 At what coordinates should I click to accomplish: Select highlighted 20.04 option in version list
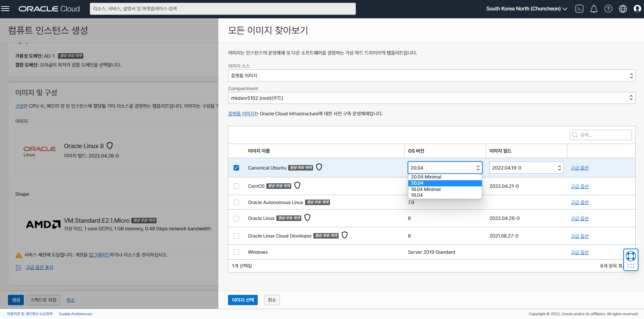(445, 183)
